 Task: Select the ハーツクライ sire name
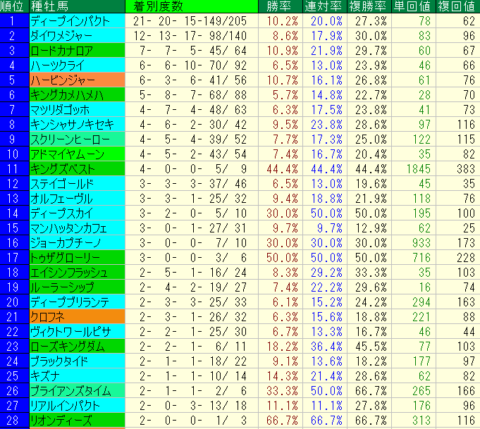(x=58, y=66)
